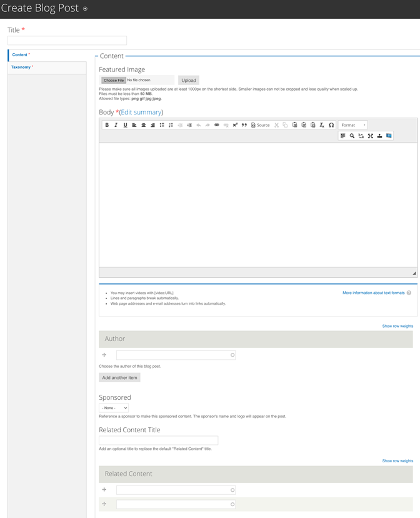Open media browser icon

coord(389,136)
